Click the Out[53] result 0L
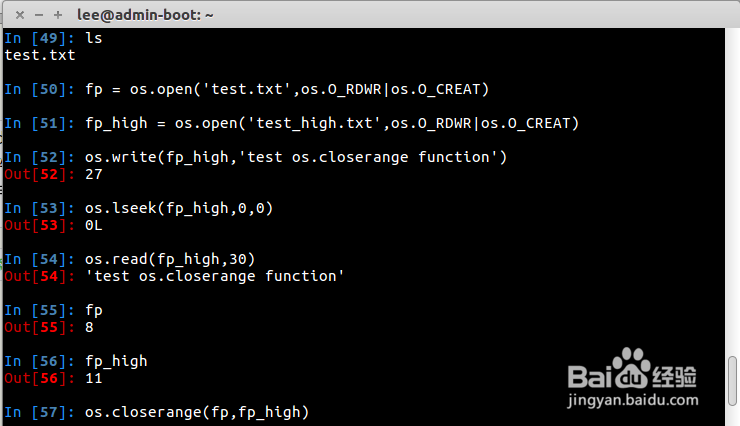Screen dimensions: 740x426 click(94, 224)
